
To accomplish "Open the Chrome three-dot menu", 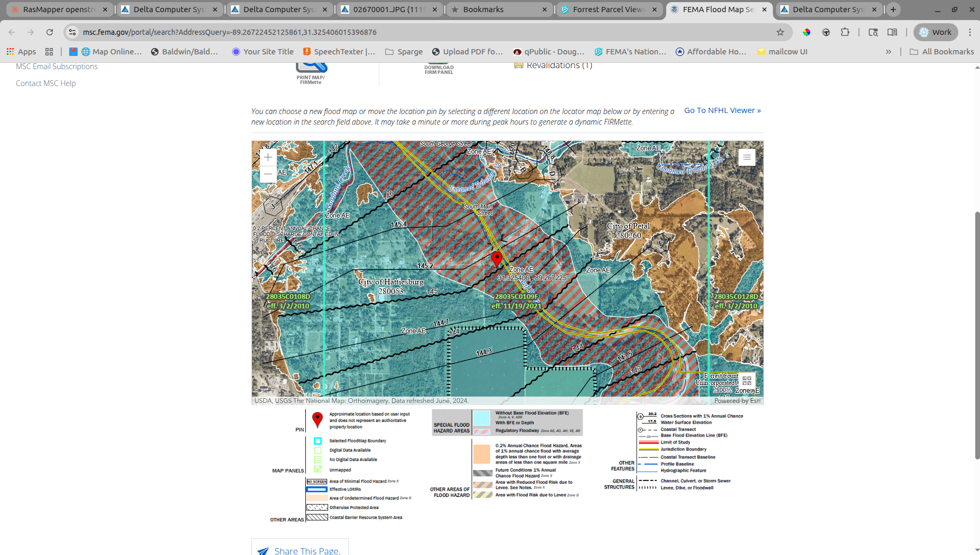I will tap(970, 32).
